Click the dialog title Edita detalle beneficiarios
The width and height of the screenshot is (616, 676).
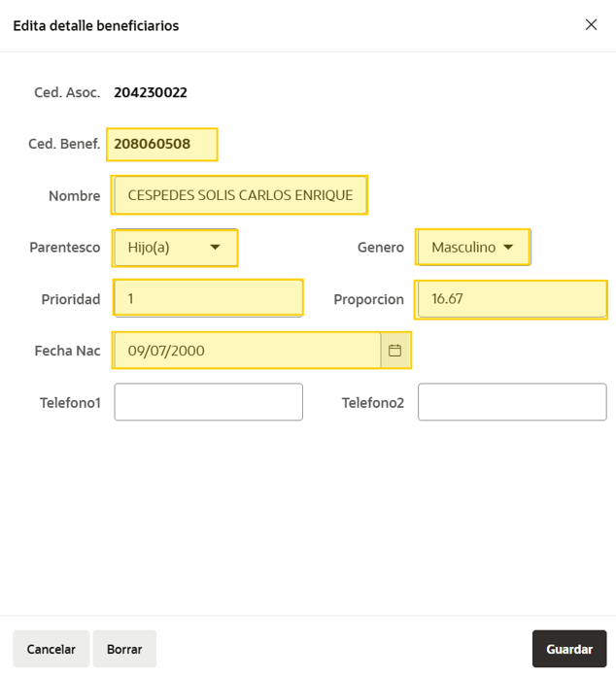[95, 26]
